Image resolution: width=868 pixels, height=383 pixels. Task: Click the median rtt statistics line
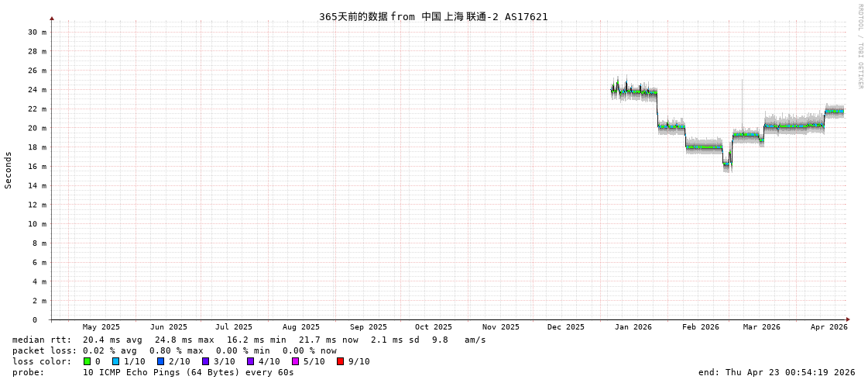(x=249, y=340)
